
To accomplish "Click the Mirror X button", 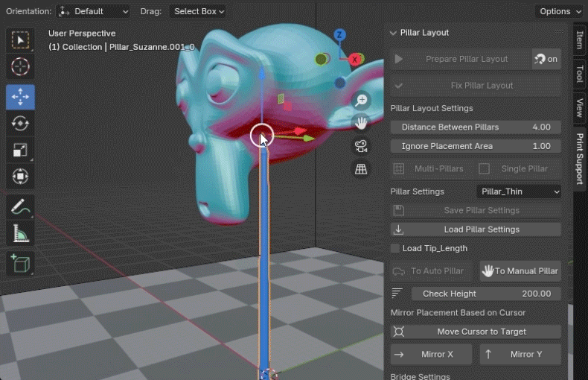I will (431, 355).
